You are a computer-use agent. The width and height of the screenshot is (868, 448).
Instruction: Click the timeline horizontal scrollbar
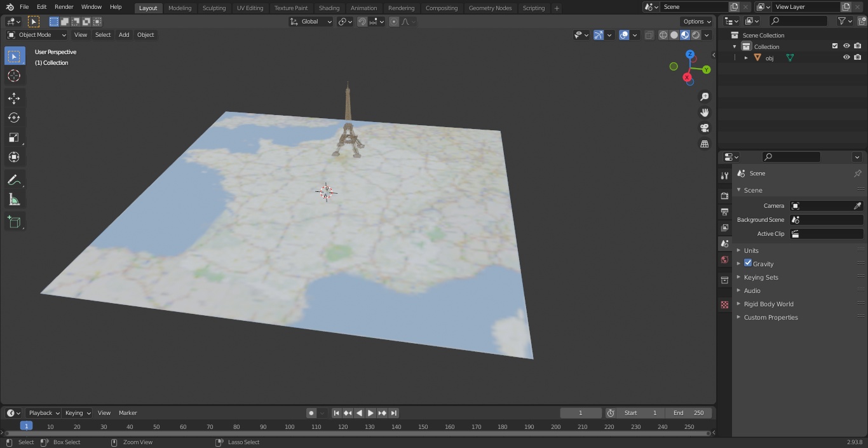pos(357,433)
